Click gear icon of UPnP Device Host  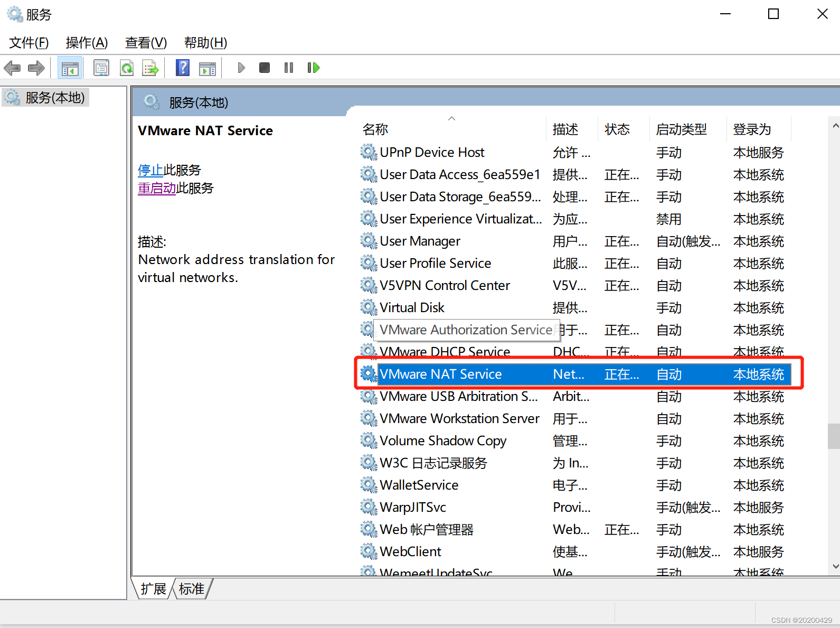click(x=369, y=152)
